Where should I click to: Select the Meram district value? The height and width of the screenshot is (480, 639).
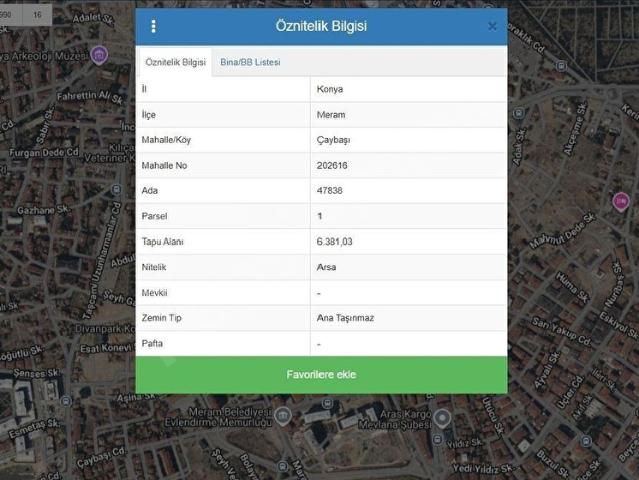pyautogui.click(x=331, y=115)
